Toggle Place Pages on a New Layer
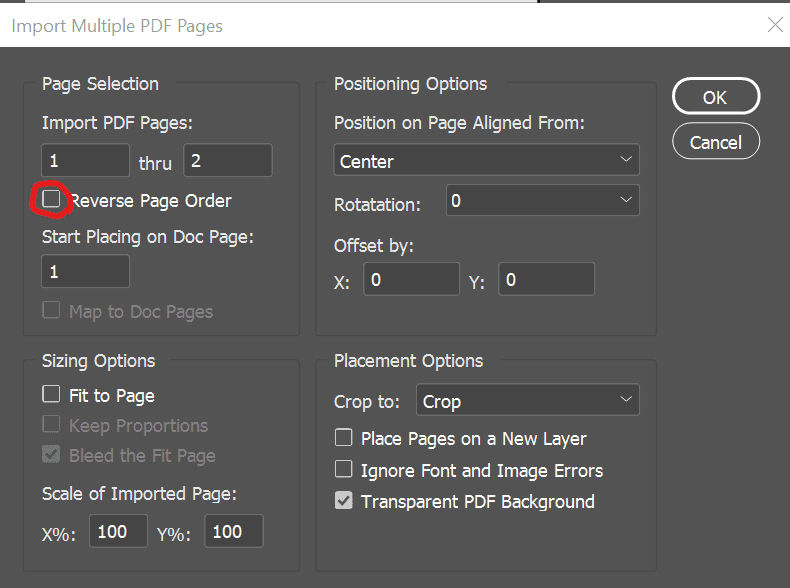Image resolution: width=790 pixels, height=588 pixels. pyautogui.click(x=343, y=438)
